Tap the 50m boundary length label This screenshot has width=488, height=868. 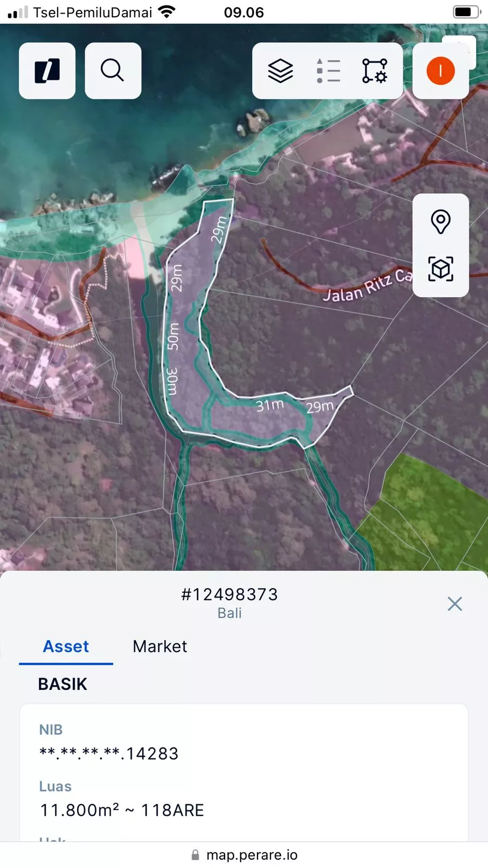tap(172, 336)
